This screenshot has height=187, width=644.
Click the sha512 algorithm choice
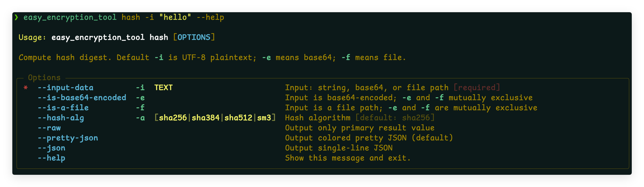click(x=238, y=118)
